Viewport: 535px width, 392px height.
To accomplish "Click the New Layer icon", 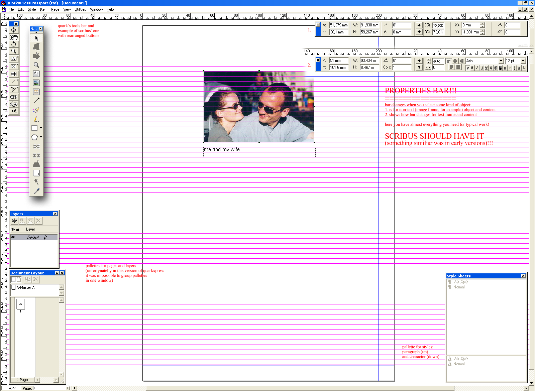I will pyautogui.click(x=14, y=221).
